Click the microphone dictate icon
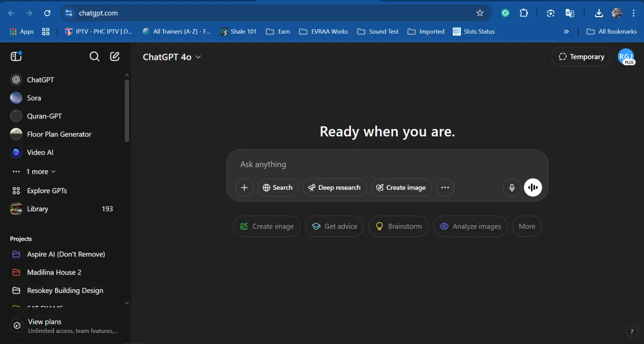The width and height of the screenshot is (644, 344). (x=512, y=187)
